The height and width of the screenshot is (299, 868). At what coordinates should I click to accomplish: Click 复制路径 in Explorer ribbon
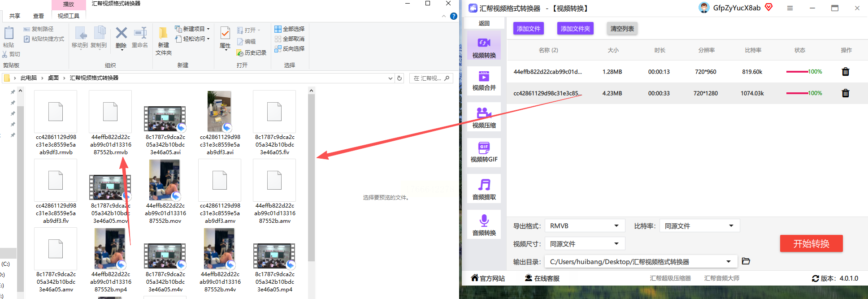(39, 29)
